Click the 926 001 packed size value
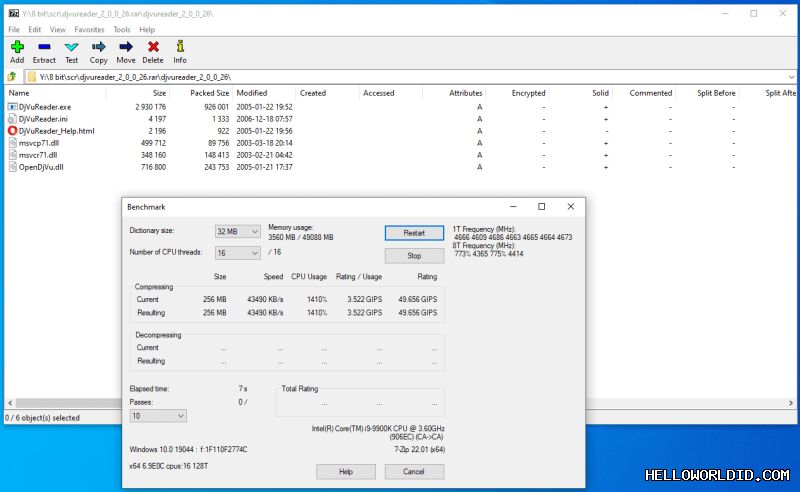This screenshot has width=800, height=492. coord(216,107)
